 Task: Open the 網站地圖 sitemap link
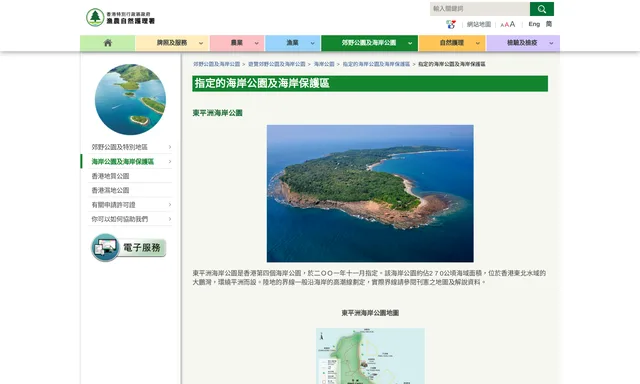point(479,24)
